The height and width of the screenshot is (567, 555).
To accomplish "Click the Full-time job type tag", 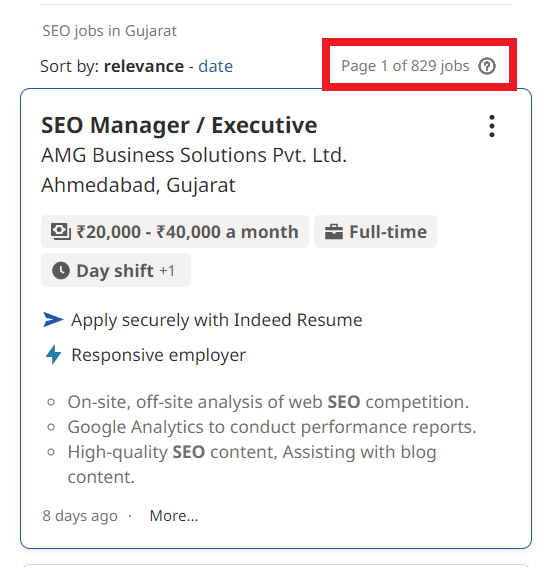I will click(375, 231).
